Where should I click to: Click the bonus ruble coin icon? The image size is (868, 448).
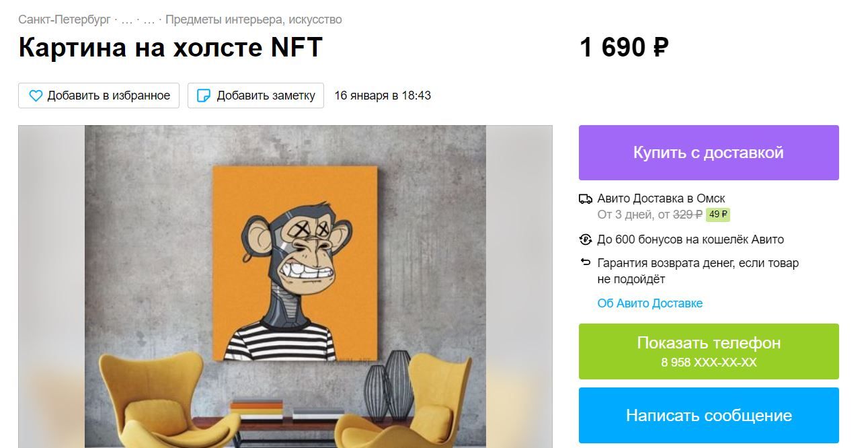(586, 239)
